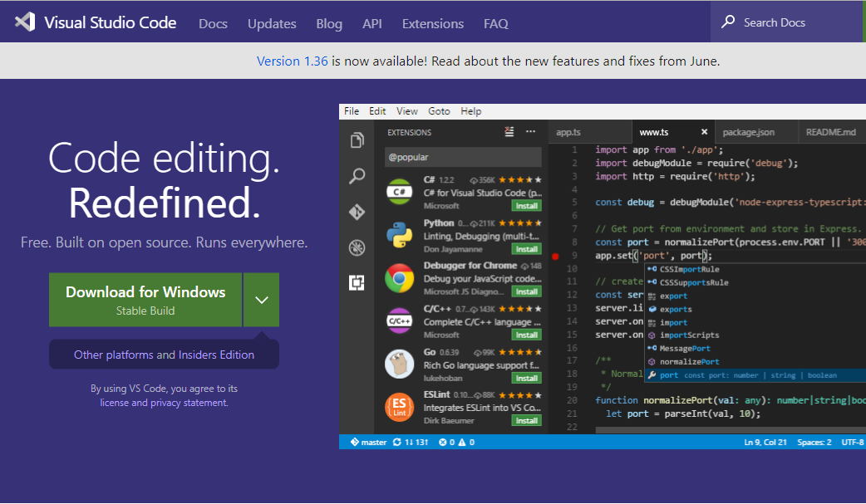Click the editor horizontal scrollbar
The image size is (866, 504).
pos(731,430)
